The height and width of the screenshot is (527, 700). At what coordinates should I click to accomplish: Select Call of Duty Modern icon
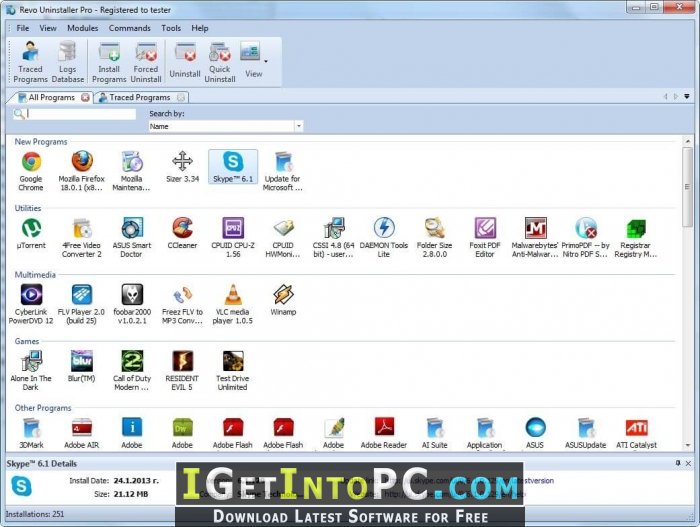click(132, 371)
